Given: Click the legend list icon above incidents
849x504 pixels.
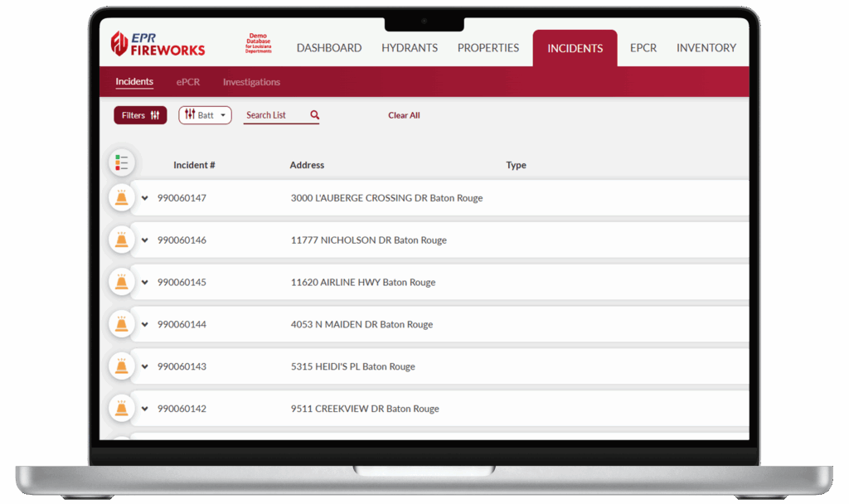Looking at the screenshot, I should 122,162.
